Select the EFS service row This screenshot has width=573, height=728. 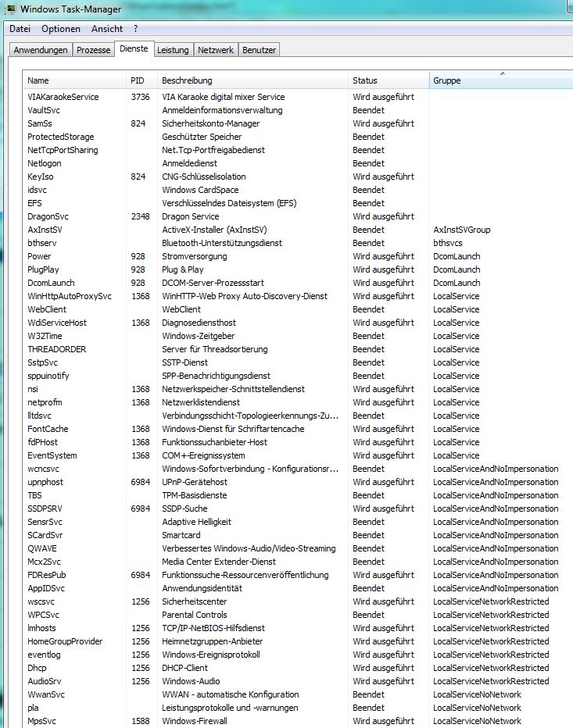tap(297, 203)
